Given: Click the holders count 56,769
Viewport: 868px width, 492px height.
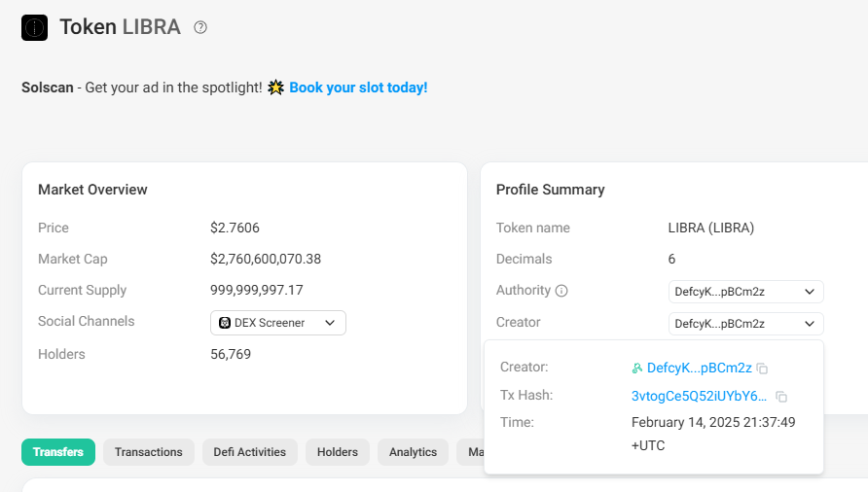Looking at the screenshot, I should click(231, 354).
